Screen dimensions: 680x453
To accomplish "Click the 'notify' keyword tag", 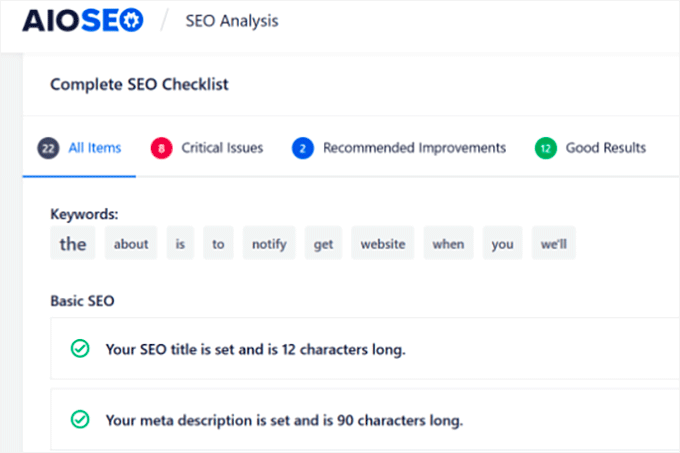I will click(269, 243).
